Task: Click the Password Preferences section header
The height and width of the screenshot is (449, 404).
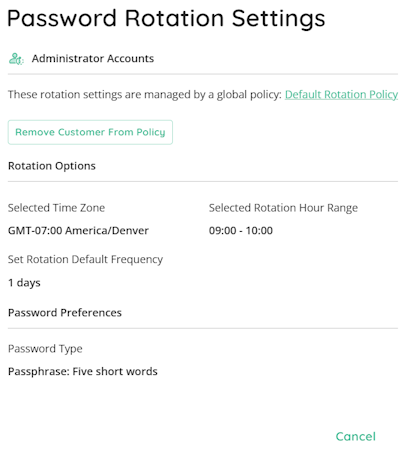Action: click(x=65, y=313)
